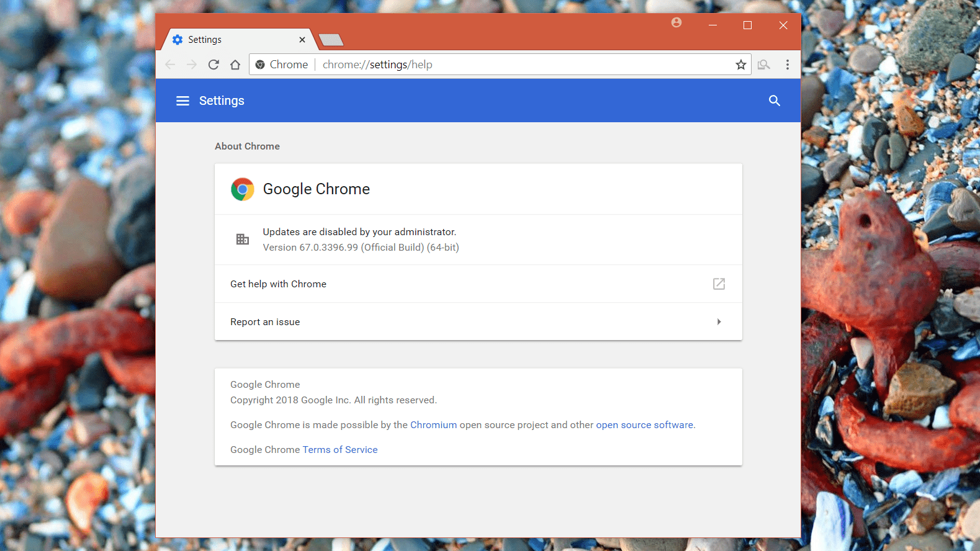980x551 pixels.
Task: Go to the home page icon
Action: tap(235, 65)
